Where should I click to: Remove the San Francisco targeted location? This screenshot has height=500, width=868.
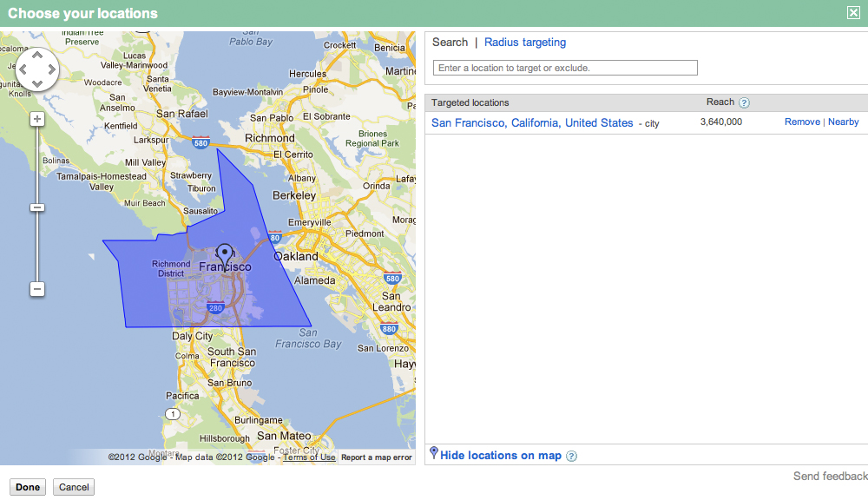[802, 122]
